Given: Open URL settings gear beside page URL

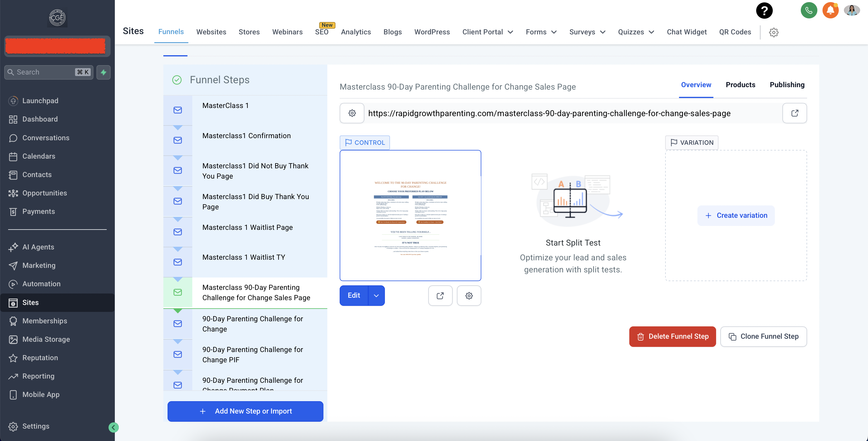Looking at the screenshot, I should click(352, 113).
